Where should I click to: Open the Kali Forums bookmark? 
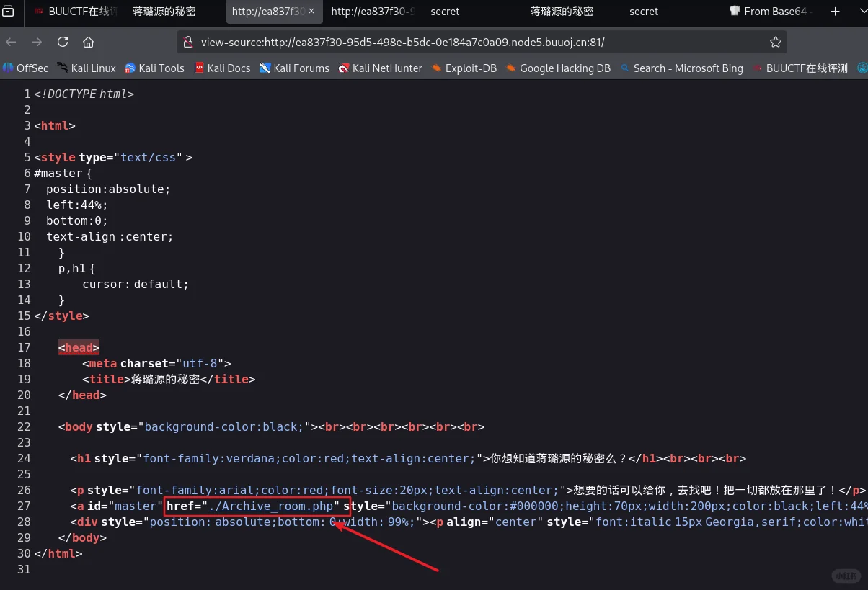(x=294, y=68)
